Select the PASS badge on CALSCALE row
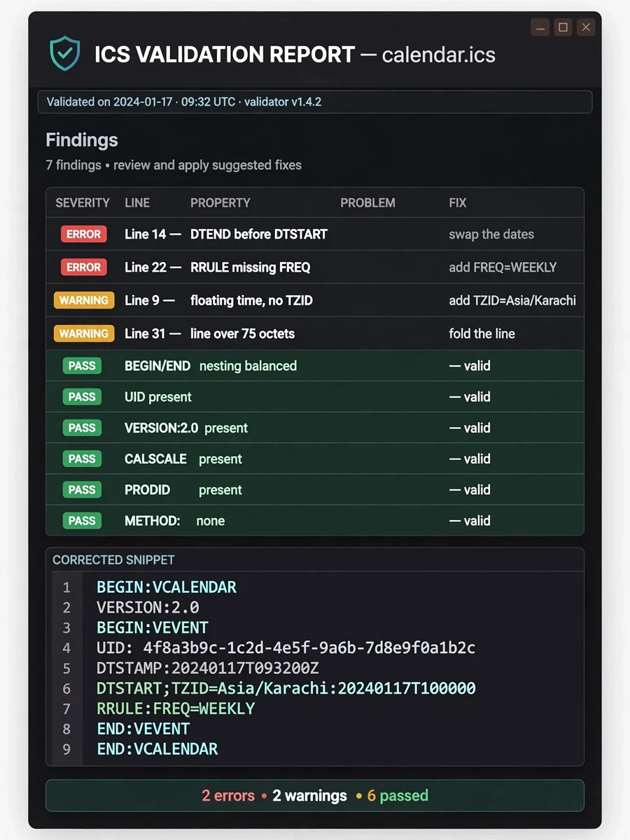This screenshot has height=840, width=630. [x=82, y=458]
